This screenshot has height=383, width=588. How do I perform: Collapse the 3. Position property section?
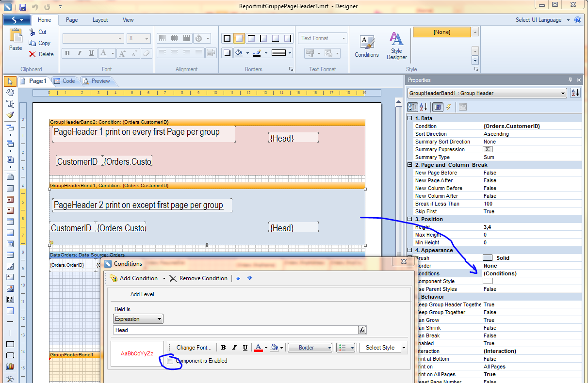click(410, 219)
